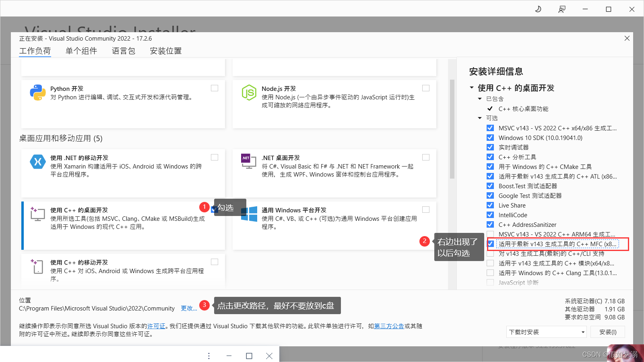Image resolution: width=644 pixels, height=362 pixels.
Task: Check the Universal Windows Platform development checkbox
Action: 426,210
